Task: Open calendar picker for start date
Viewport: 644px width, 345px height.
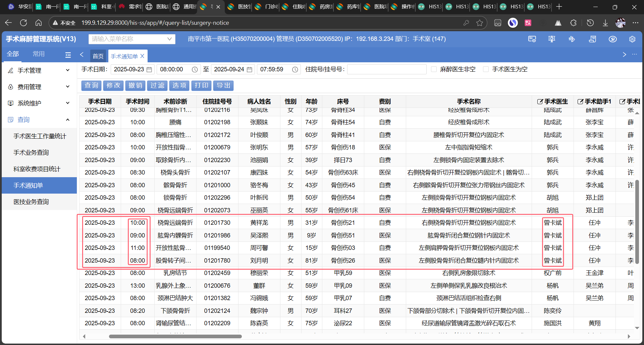Action: [150, 69]
